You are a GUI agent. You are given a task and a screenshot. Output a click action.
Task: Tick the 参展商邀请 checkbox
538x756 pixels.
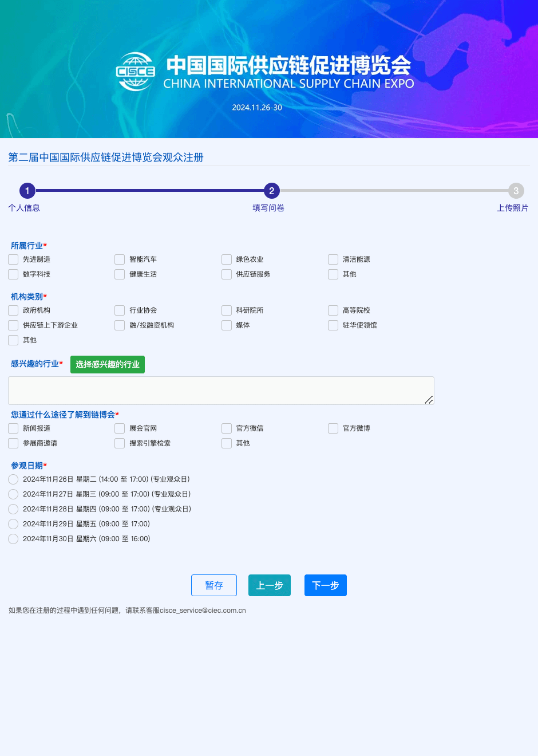(x=13, y=443)
